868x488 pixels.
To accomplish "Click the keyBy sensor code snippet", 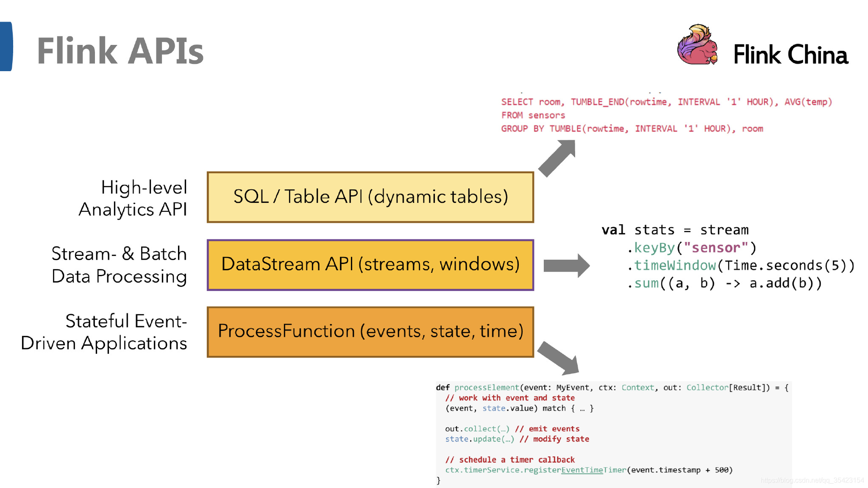I will click(x=686, y=247).
